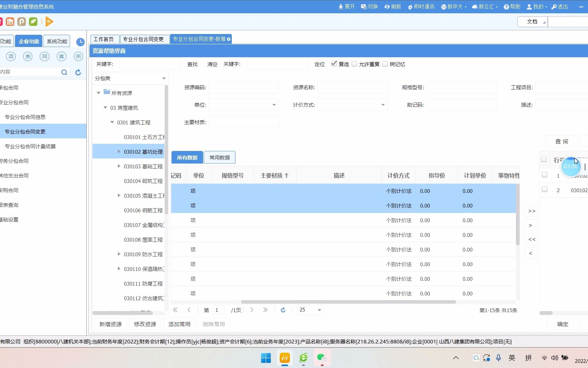
Task: Open the 分包类 dropdown
Action: [x=164, y=78]
